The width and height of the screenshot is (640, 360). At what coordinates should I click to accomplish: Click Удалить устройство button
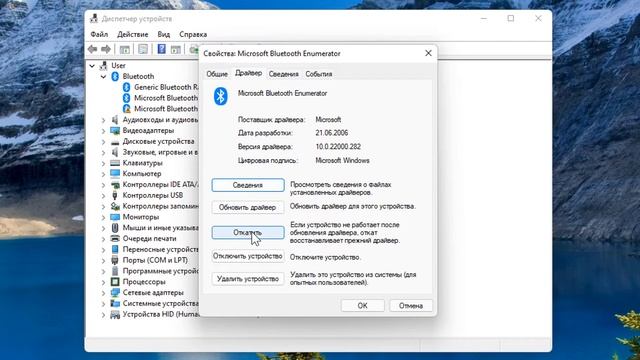(x=248, y=279)
